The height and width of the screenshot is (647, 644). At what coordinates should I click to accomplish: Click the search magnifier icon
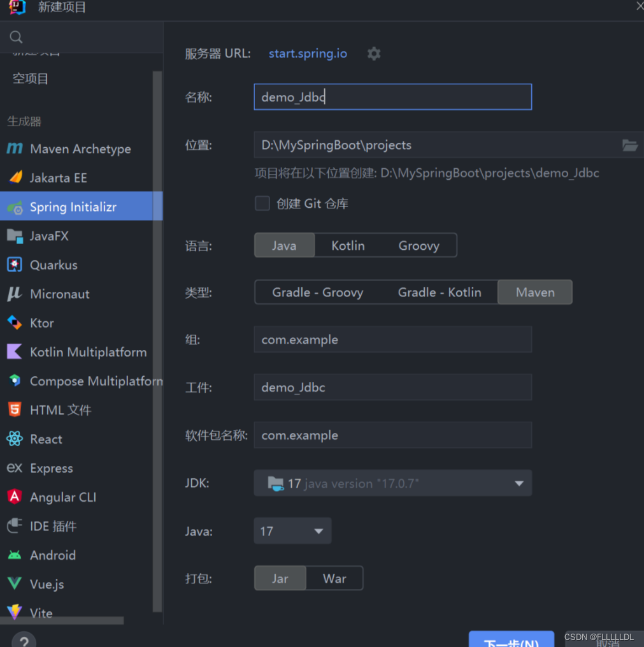tap(16, 37)
